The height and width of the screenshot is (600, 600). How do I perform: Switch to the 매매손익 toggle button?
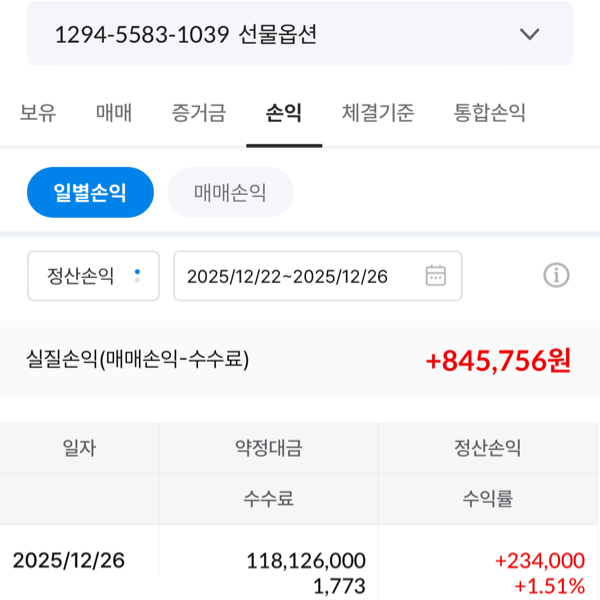click(x=230, y=192)
